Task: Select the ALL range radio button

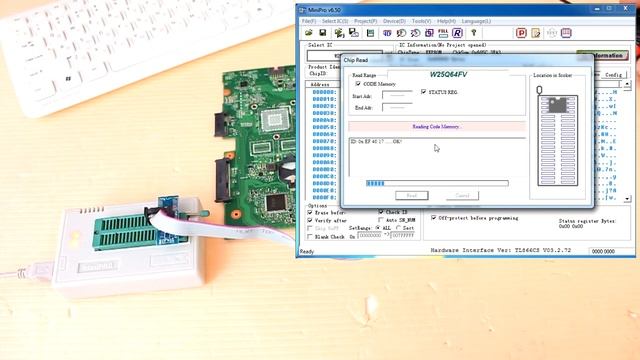Action: coord(378,228)
